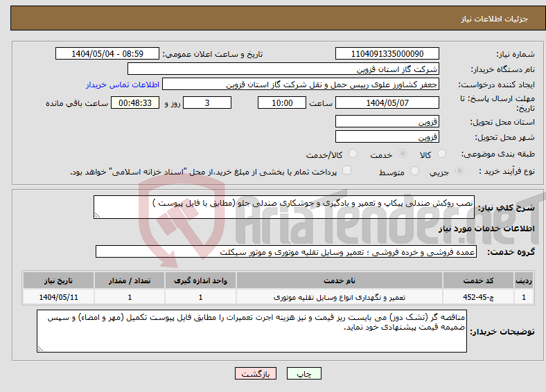This screenshot has height=392, width=546.
Task: Click the طبقه بندی موضوعی label
Action: click(x=498, y=154)
